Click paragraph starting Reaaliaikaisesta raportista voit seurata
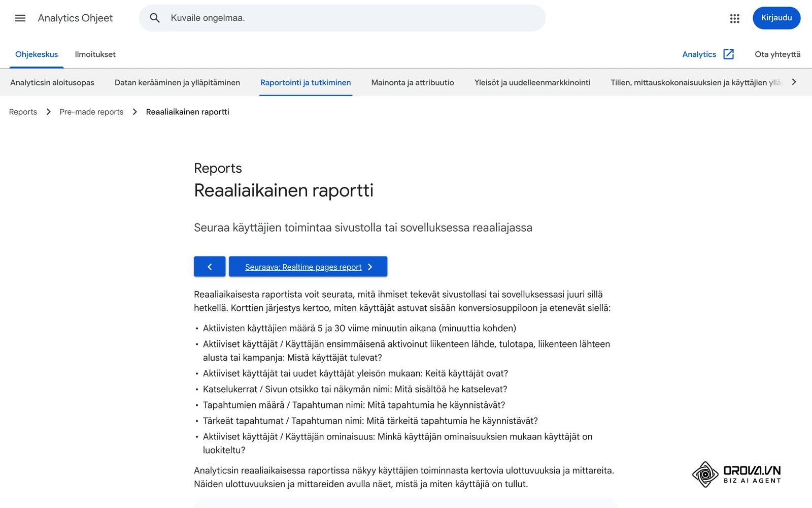The image size is (812, 508). point(402,301)
